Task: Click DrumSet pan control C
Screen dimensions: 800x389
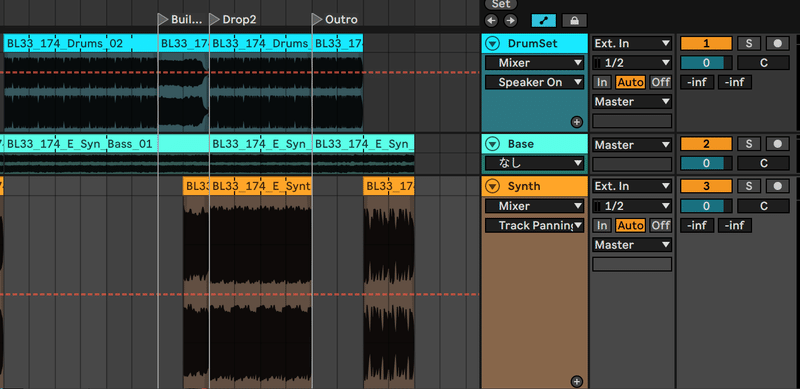Action: click(763, 63)
